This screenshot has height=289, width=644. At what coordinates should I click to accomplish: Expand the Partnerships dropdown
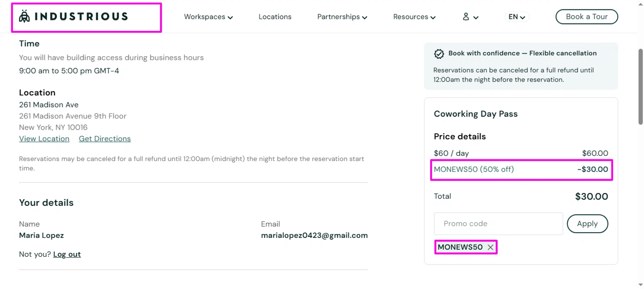click(x=342, y=17)
